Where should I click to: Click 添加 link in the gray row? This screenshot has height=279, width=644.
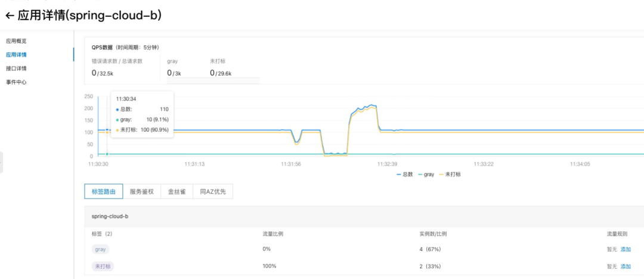click(626, 249)
